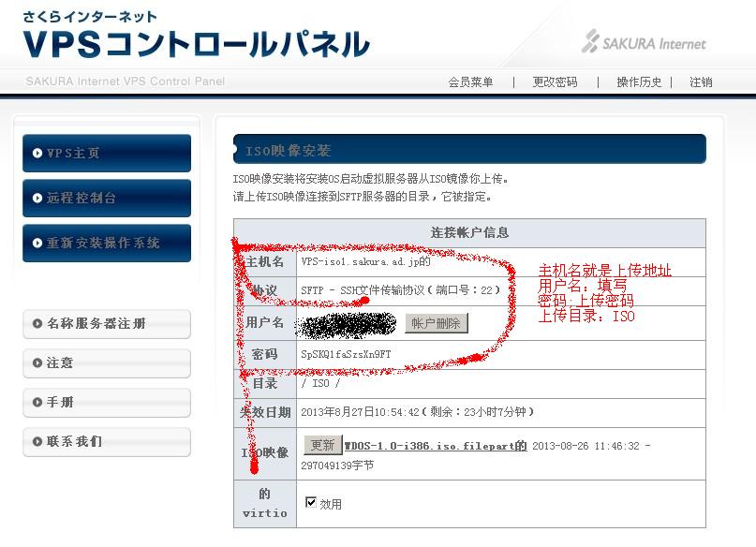Screen dimensions: 756x547
Task: Click the 名称服务器注册 arrow bullet icon
Action: click(x=37, y=323)
